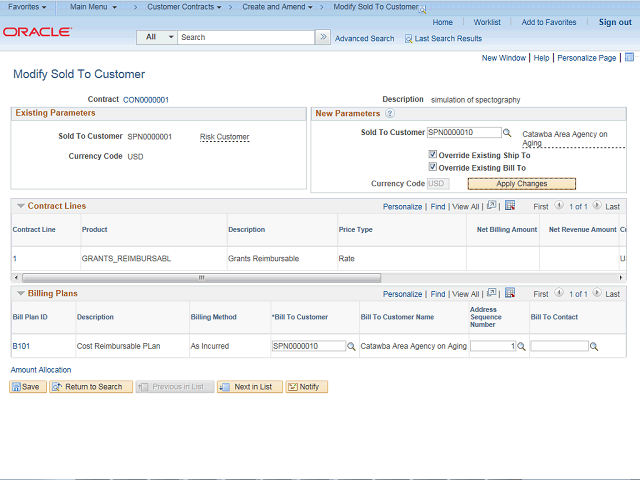Viewport: 640px width, 480px height.
Task: Click the New Sold To Customer input field
Action: coord(464,132)
